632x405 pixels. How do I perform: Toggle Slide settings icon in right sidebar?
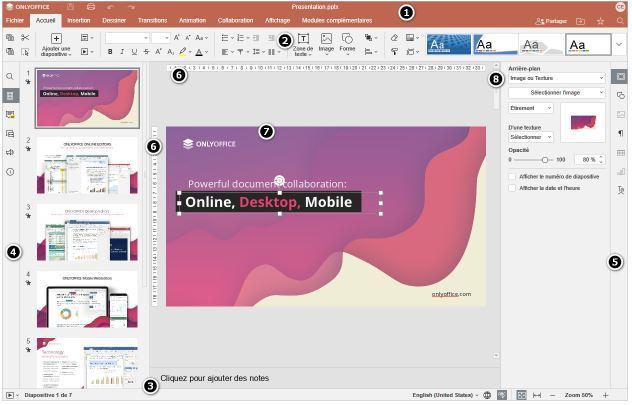pyautogui.click(x=621, y=76)
